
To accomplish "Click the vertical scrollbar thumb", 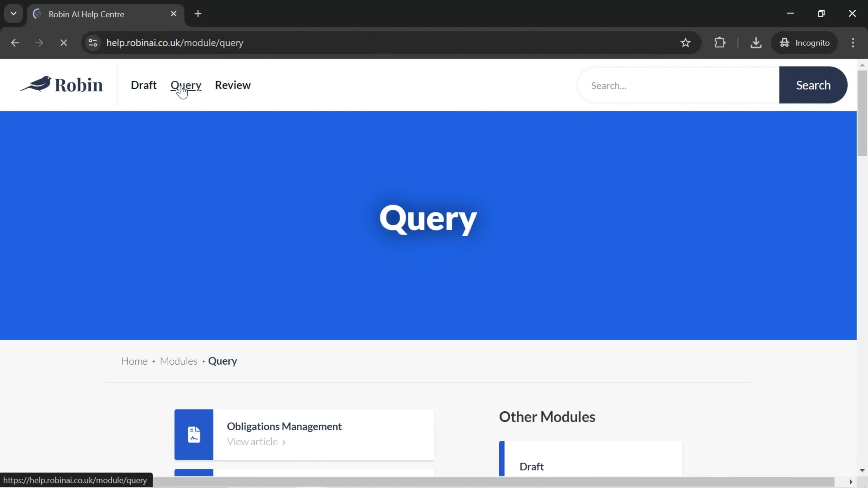I will coord(862,113).
